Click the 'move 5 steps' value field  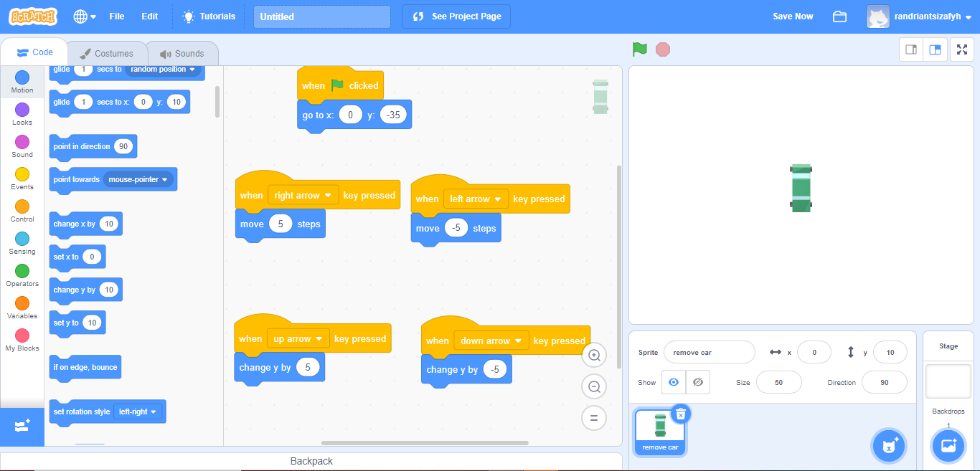click(x=281, y=224)
